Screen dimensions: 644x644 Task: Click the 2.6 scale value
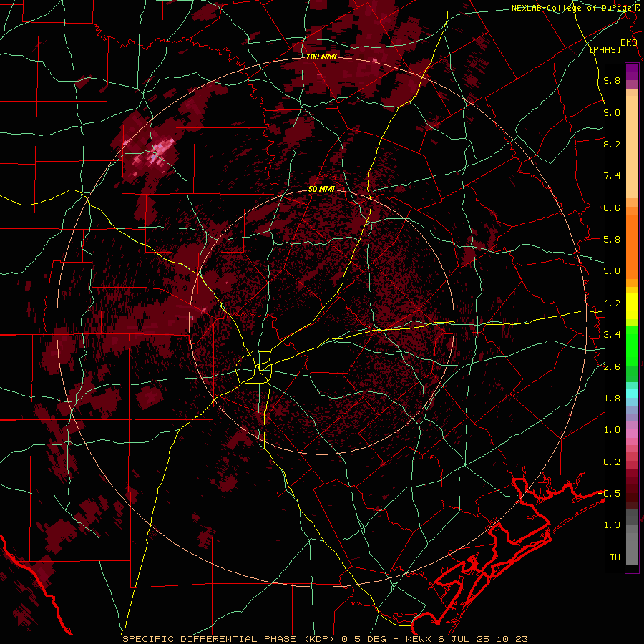coord(612,367)
